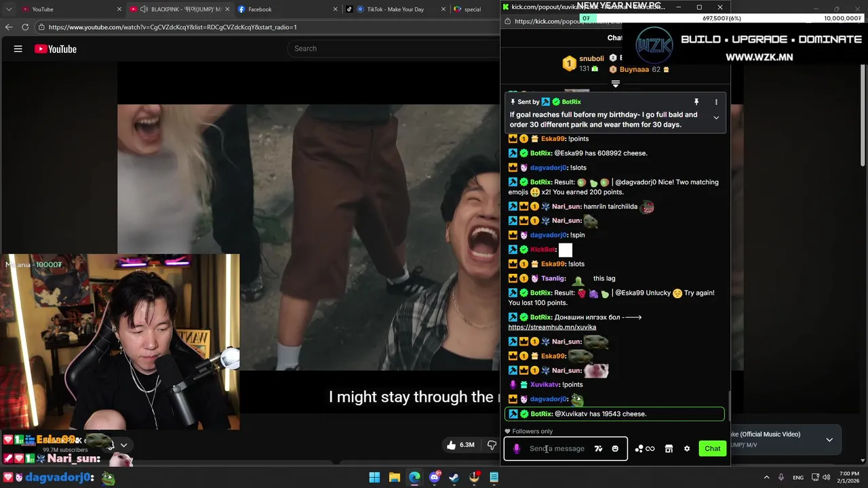Reload the YouTube page
Image resolution: width=868 pixels, height=488 pixels.
point(25,27)
